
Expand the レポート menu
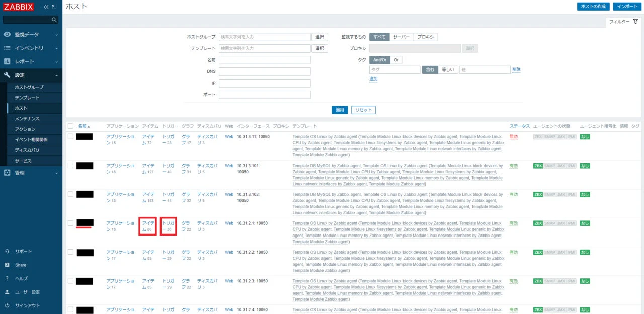coord(31,61)
